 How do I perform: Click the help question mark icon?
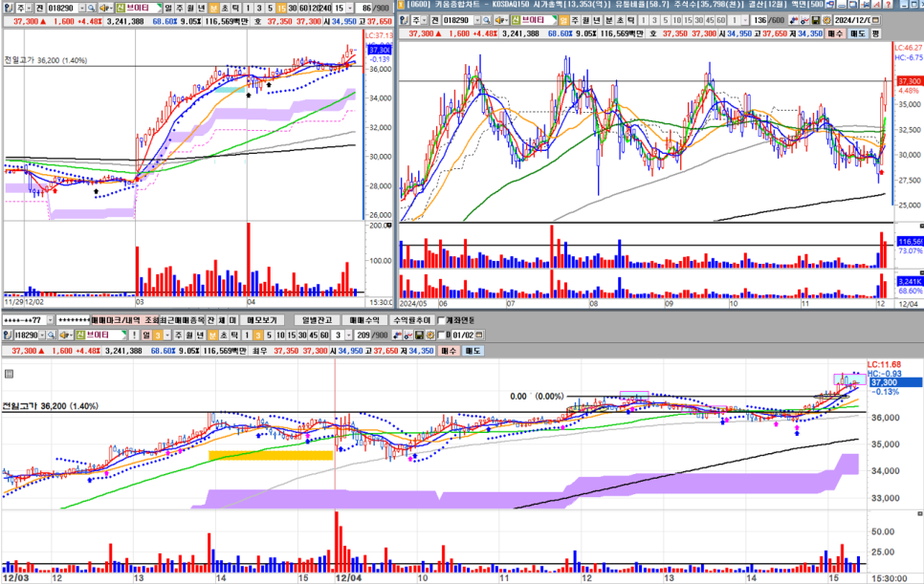[888, 4]
